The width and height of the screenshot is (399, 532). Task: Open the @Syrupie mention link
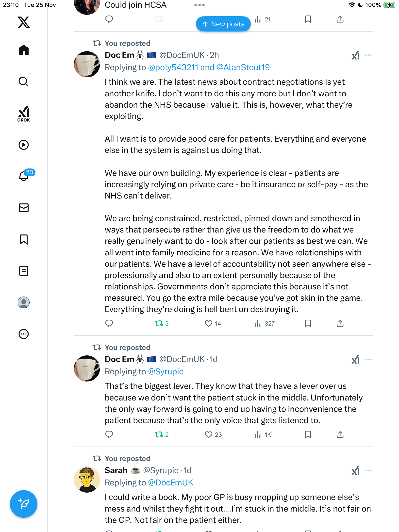click(166, 372)
